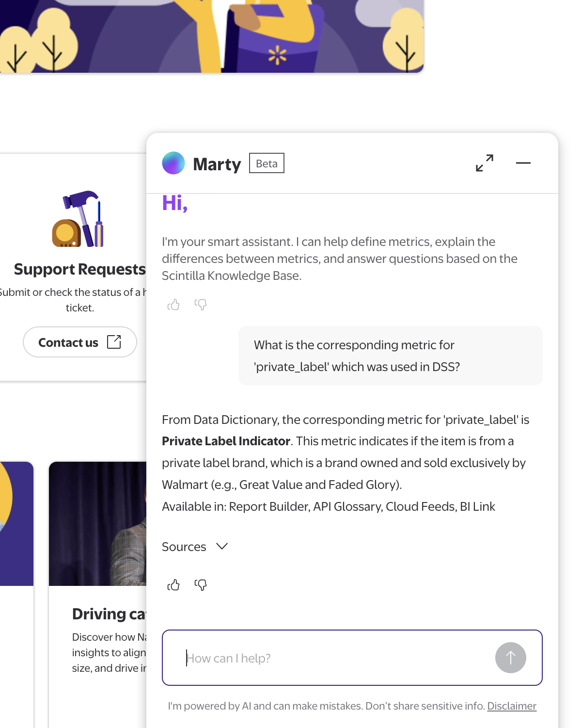The height and width of the screenshot is (728, 582).
Task: Thumbs up the Private Label Indicator answer
Action: [173, 585]
